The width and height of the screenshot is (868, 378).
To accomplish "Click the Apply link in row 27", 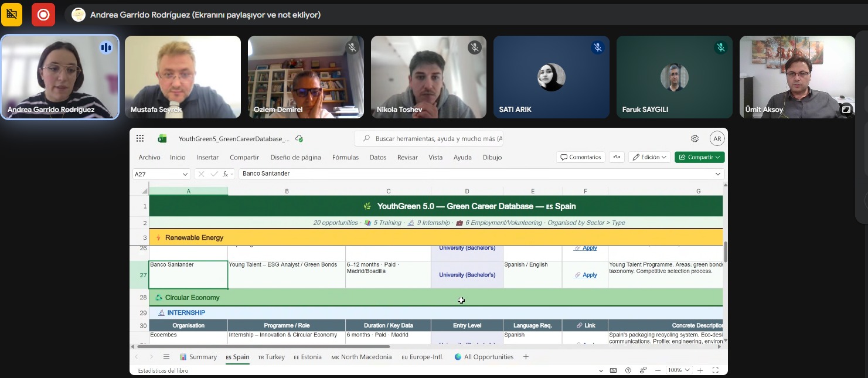I will (586, 275).
